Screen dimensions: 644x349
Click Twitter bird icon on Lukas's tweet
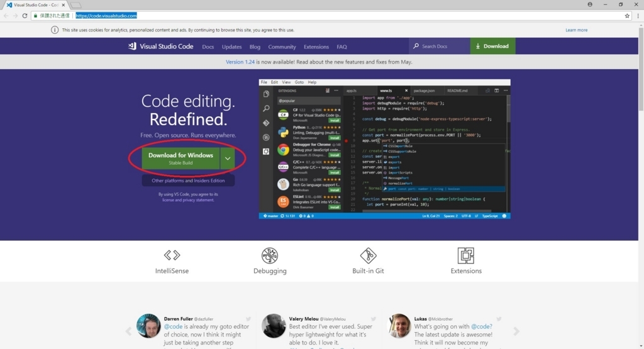tap(499, 319)
